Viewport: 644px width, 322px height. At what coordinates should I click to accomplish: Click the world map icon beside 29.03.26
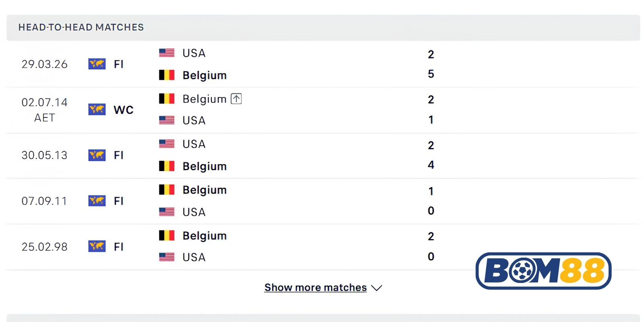pyautogui.click(x=97, y=64)
